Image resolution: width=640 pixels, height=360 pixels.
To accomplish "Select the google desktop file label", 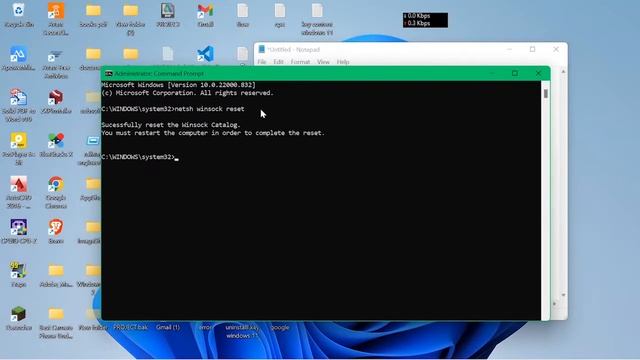I will point(280,327).
